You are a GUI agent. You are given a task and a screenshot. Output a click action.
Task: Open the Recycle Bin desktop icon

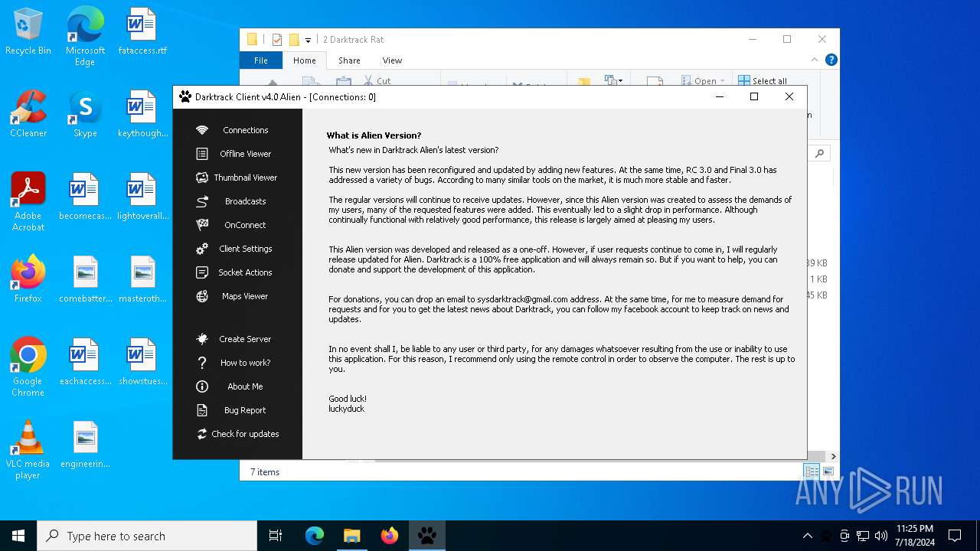(x=28, y=32)
